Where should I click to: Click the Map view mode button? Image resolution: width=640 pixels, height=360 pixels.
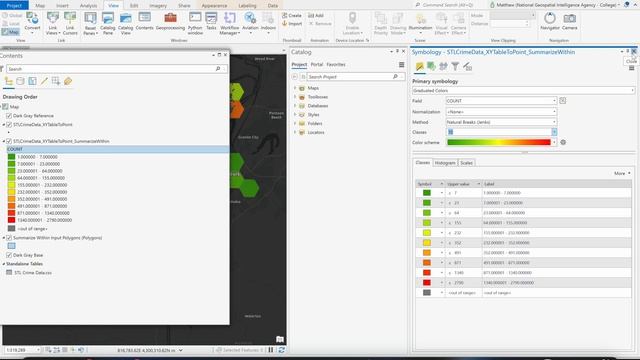[10, 32]
